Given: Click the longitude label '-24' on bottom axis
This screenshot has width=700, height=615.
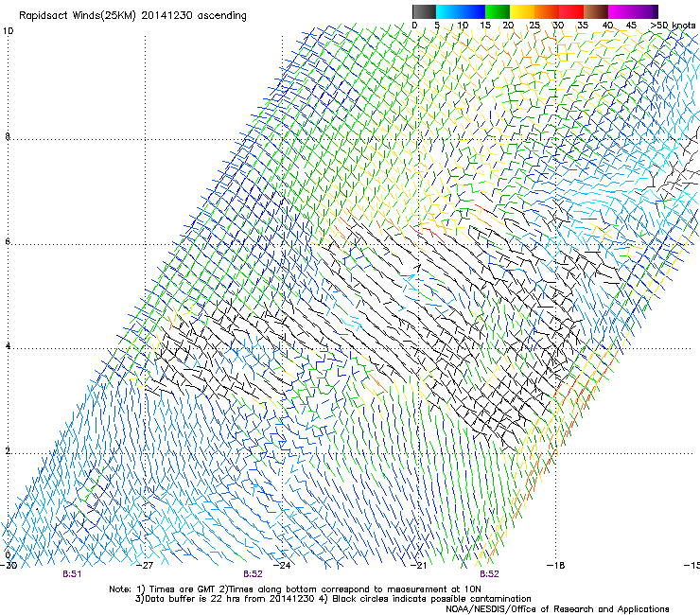Looking at the screenshot, I should (x=282, y=565).
